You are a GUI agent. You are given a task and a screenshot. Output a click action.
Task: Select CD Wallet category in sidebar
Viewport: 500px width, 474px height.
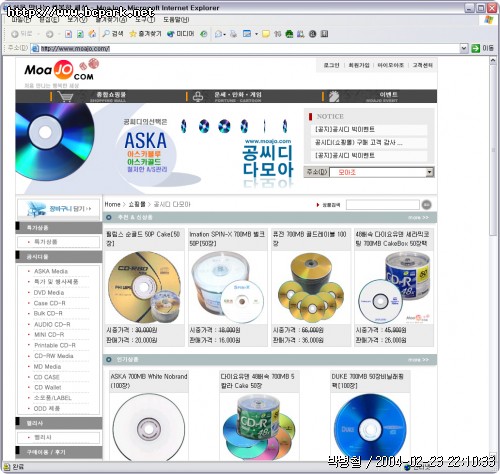tap(48, 388)
